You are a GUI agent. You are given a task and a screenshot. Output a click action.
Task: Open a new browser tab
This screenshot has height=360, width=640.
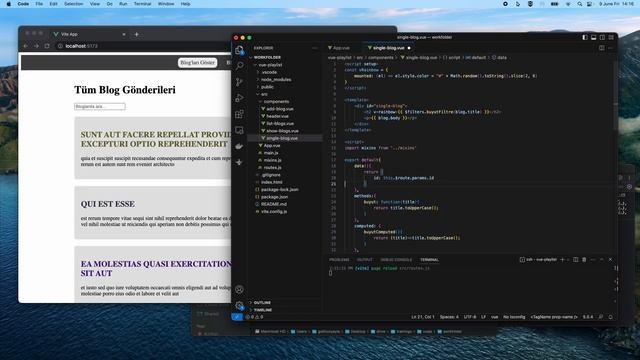click(x=136, y=34)
